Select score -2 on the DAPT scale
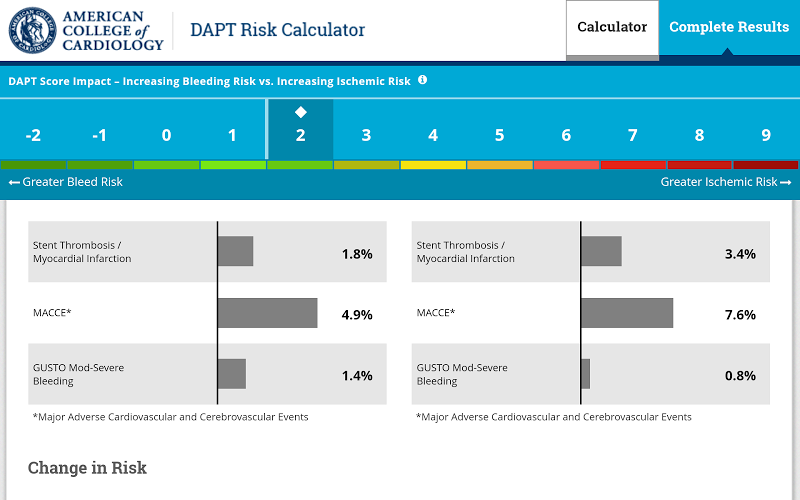 33,135
